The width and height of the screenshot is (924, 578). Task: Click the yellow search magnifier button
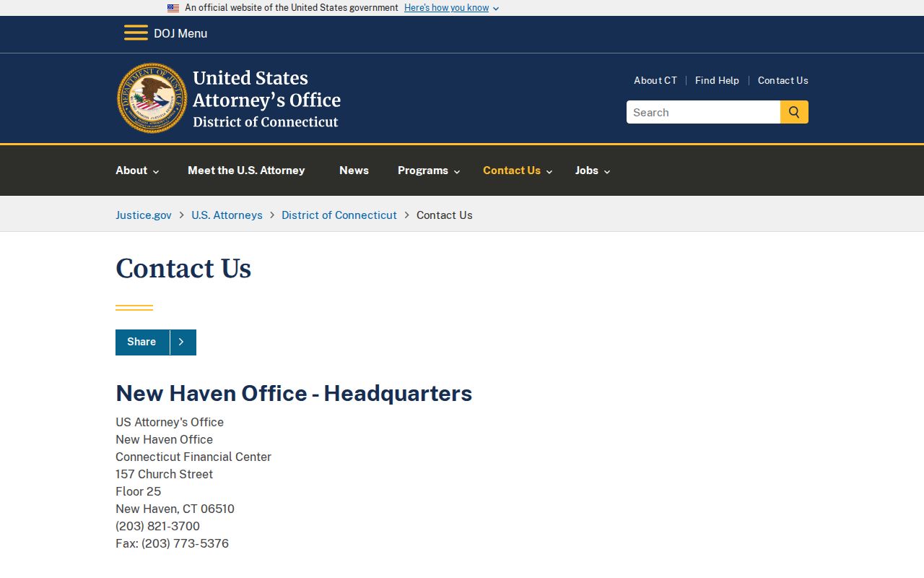794,112
